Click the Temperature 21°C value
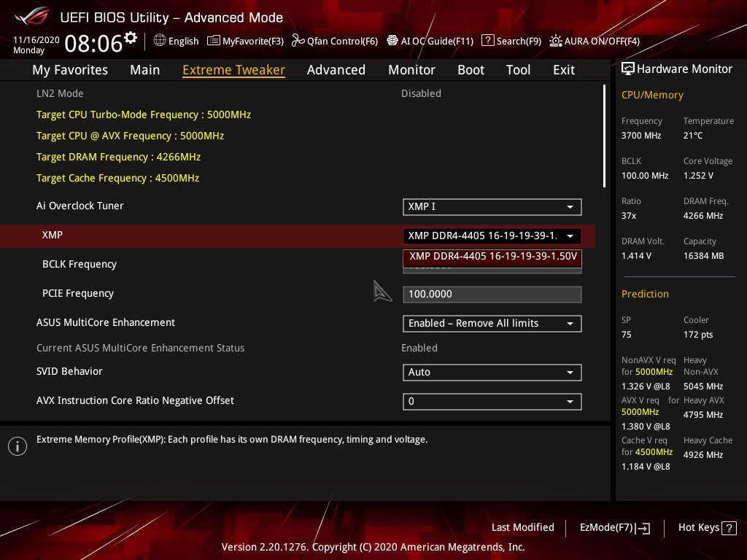Screen dimensions: 747x560 pyautogui.click(x=693, y=135)
